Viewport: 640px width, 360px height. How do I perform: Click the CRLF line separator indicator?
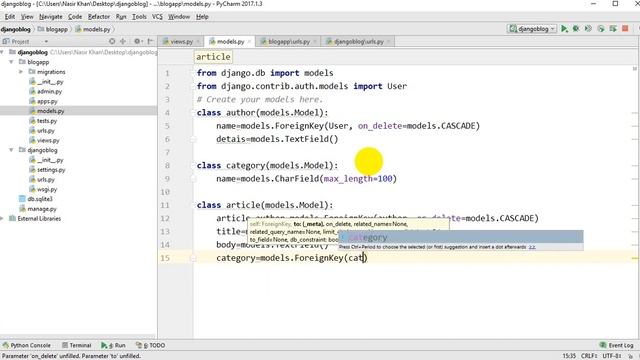pos(589,356)
